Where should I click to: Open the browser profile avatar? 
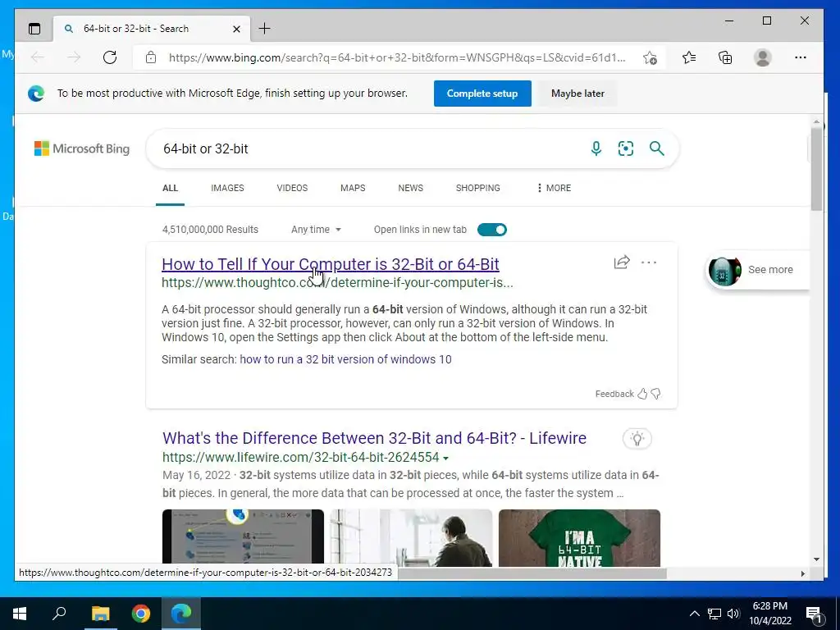762,57
